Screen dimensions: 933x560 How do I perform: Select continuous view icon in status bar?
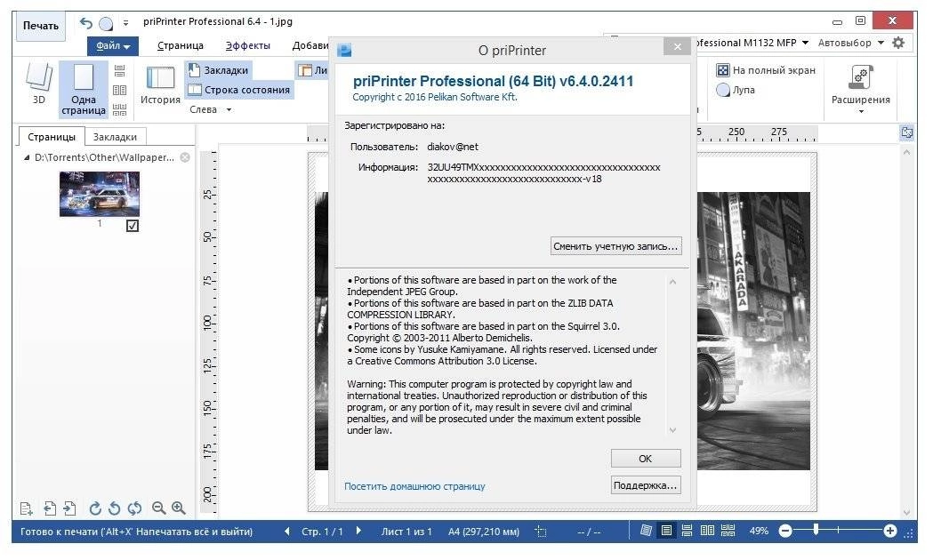687,531
